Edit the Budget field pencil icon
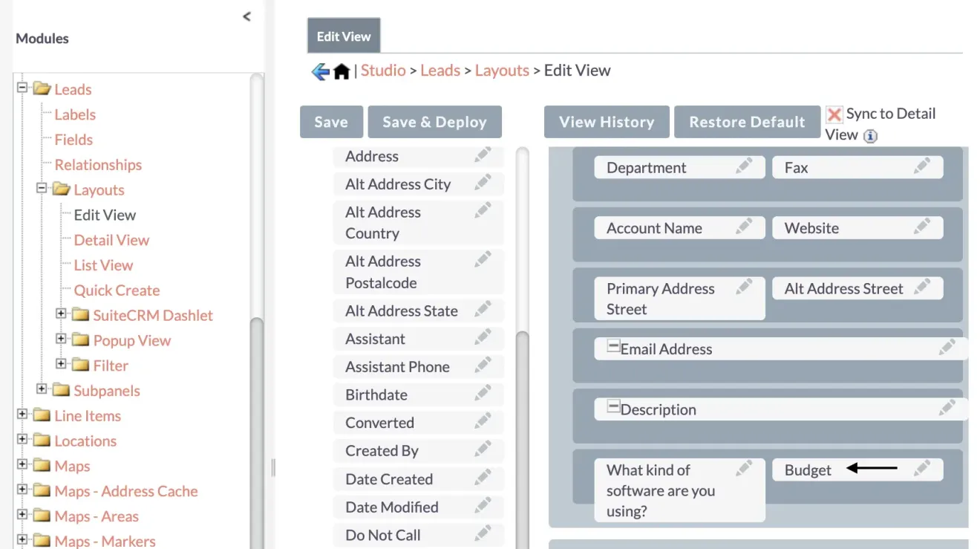Screen dimensions: 980x549 pos(921,469)
